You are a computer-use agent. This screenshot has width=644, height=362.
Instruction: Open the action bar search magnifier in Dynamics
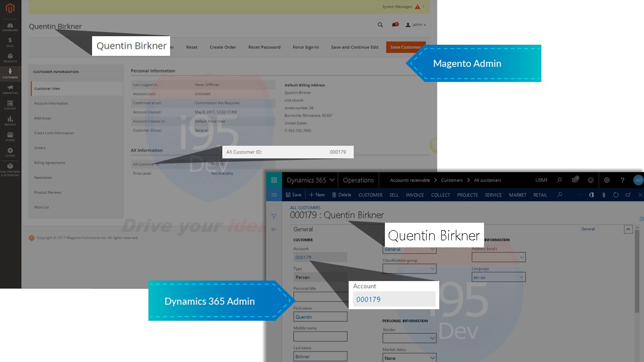559,195
